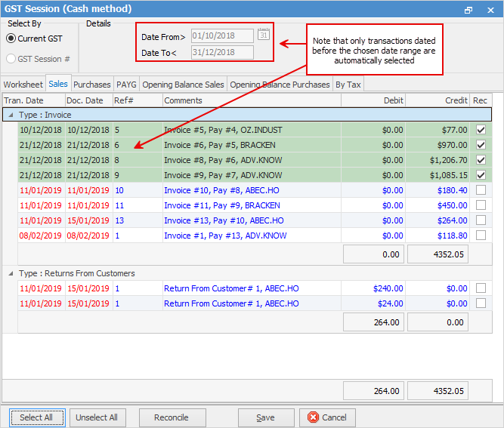The width and height of the screenshot is (504, 428).
Task: Click the $970.00 credit amount
Action: click(452, 145)
